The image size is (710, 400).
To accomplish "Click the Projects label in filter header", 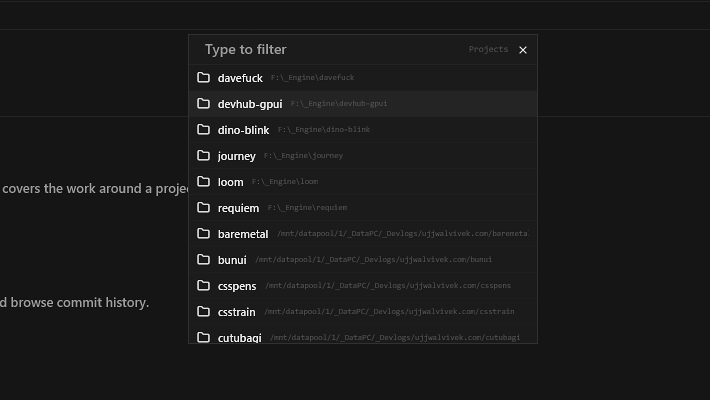I will 488,49.
